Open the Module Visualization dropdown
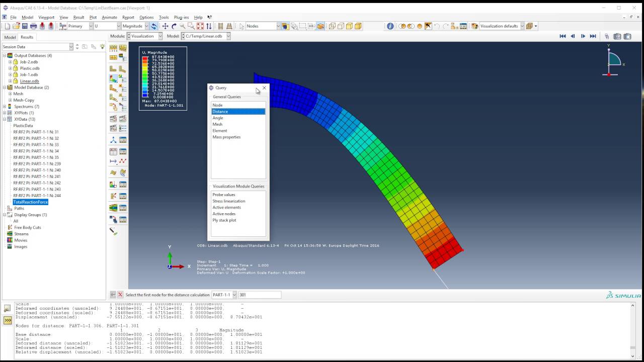The width and height of the screenshot is (644, 362). pos(160,36)
